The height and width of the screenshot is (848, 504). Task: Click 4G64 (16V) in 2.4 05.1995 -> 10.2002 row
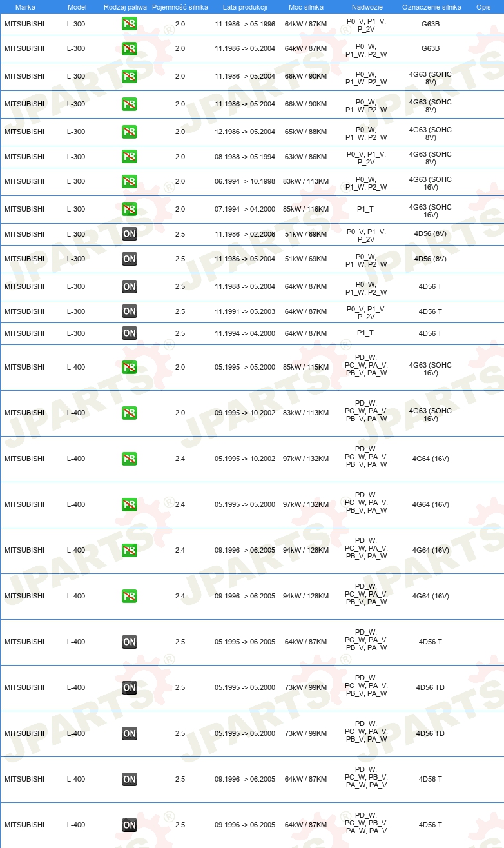pos(431,459)
